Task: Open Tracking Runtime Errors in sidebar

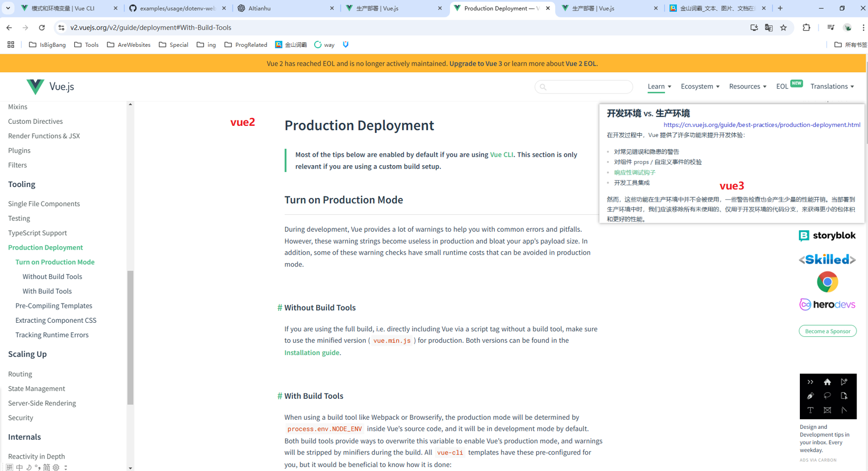Action: (52, 335)
